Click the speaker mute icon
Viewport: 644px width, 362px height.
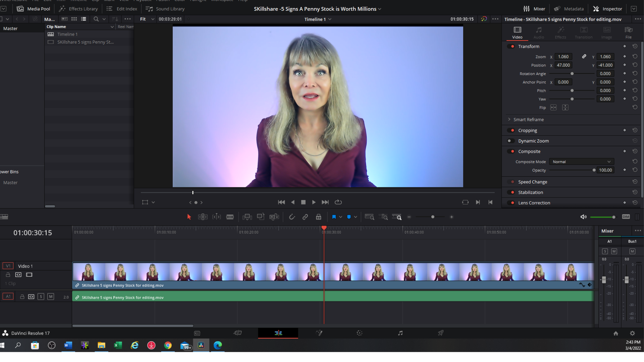[x=584, y=217]
